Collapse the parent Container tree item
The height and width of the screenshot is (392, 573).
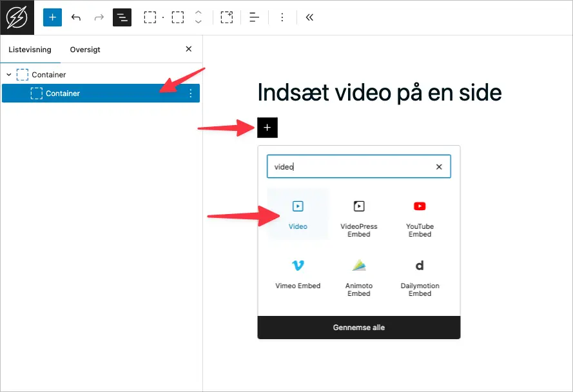click(x=8, y=75)
